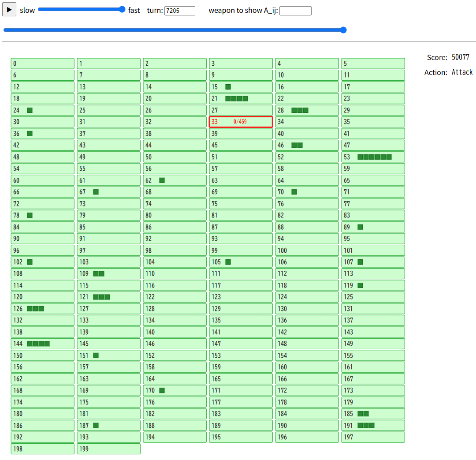Screen dimensions: 476x460
Task: Click the green square in cell 102
Action: (x=30, y=262)
